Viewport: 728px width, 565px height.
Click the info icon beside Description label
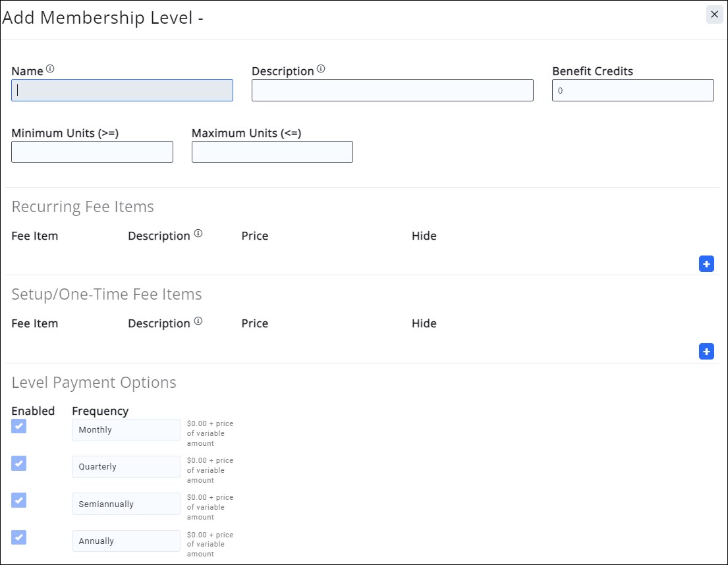(321, 69)
